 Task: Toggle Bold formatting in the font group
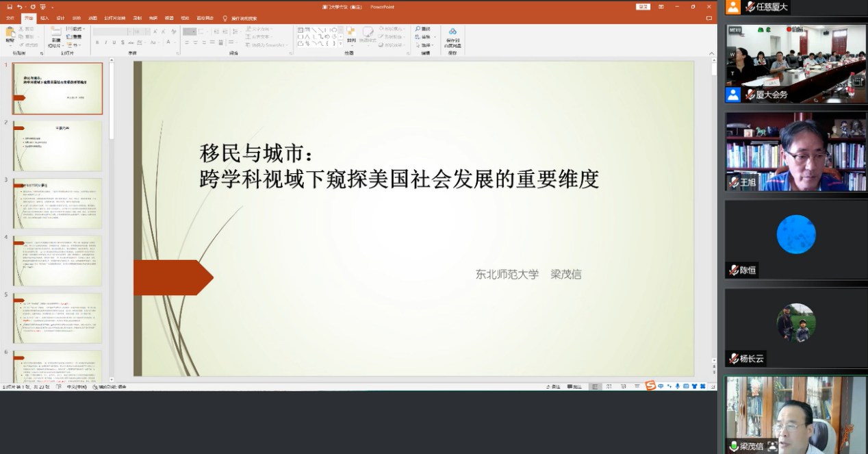click(x=97, y=42)
